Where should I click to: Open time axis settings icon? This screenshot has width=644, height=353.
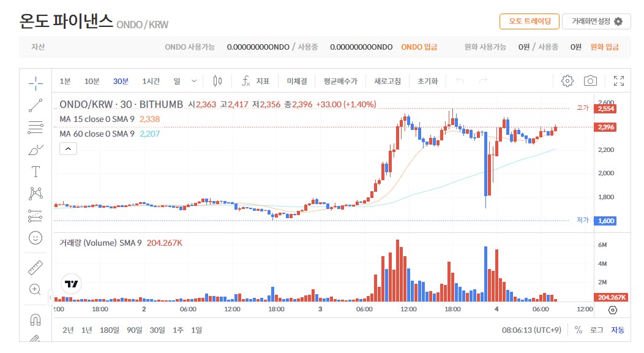pos(612,310)
